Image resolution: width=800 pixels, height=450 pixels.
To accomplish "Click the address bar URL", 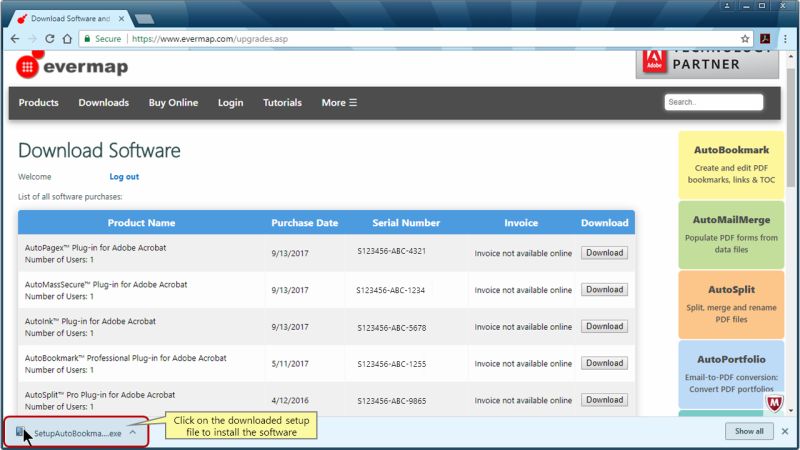I will tap(210, 39).
